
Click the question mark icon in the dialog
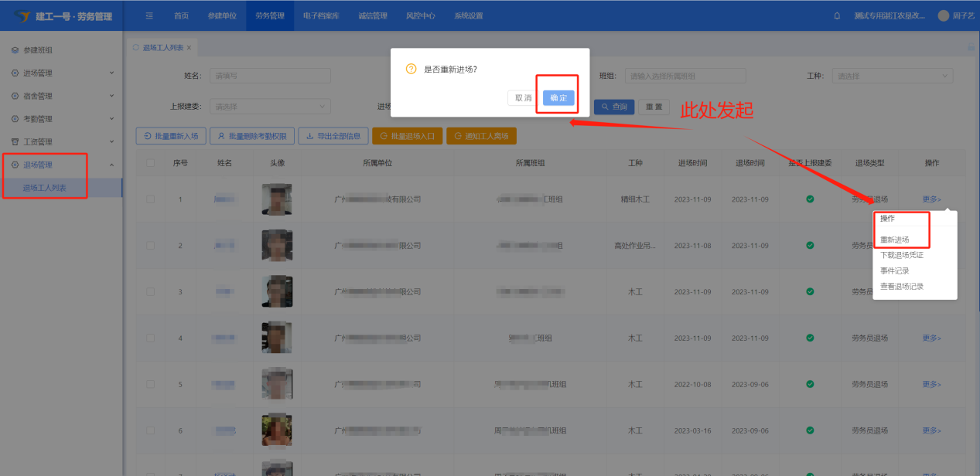(411, 69)
